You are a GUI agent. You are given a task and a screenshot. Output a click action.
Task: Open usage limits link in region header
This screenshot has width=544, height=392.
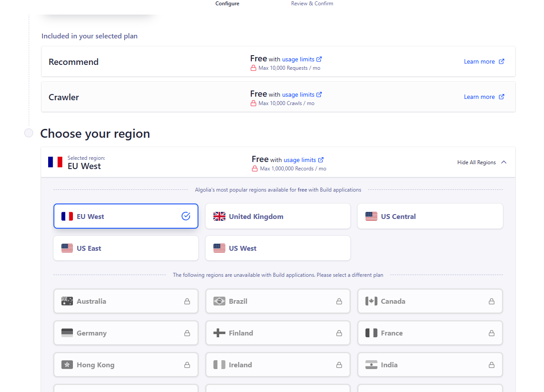click(x=300, y=160)
